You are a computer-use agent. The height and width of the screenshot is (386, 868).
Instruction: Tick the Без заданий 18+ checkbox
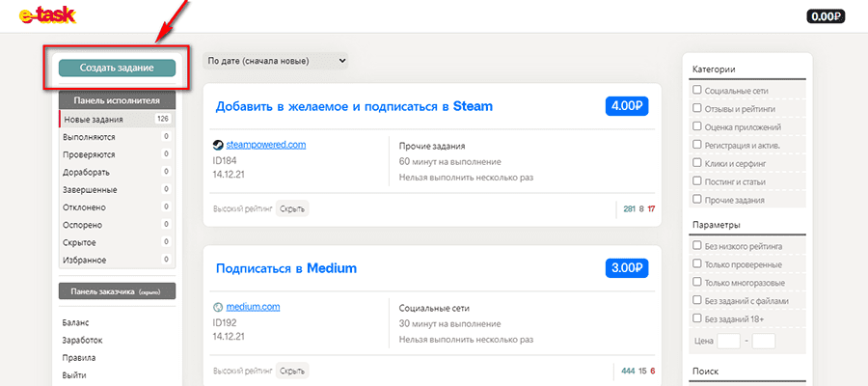pyautogui.click(x=697, y=317)
